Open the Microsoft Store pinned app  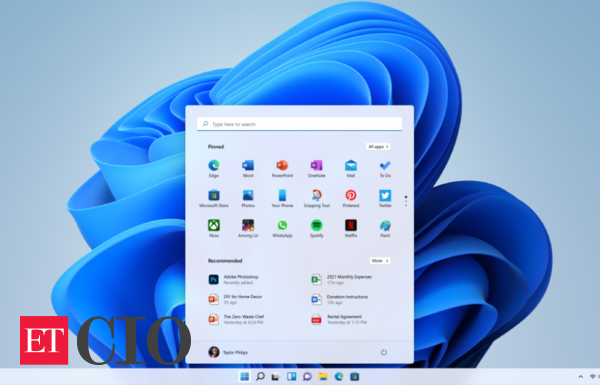point(214,198)
